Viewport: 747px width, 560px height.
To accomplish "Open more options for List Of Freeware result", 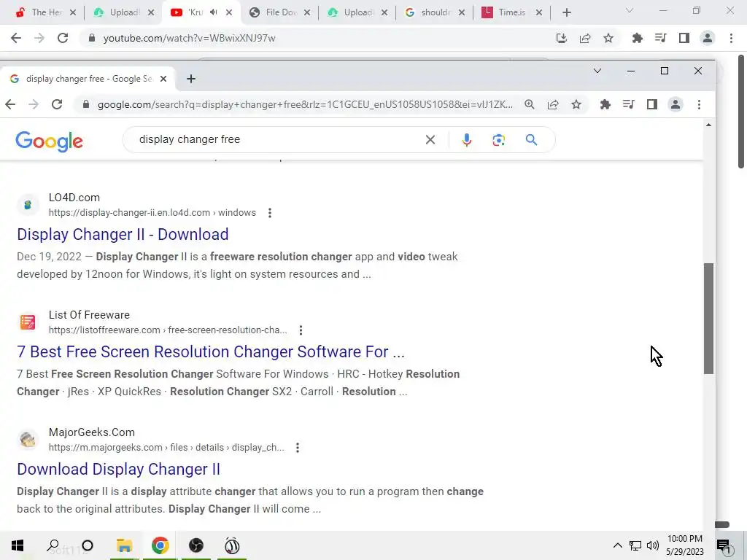I will pyautogui.click(x=301, y=330).
